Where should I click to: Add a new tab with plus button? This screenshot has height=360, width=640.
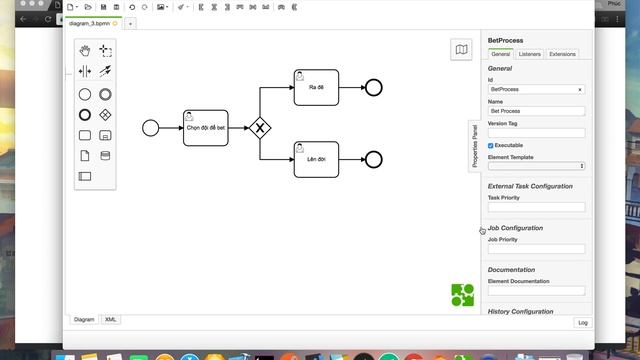(x=130, y=24)
